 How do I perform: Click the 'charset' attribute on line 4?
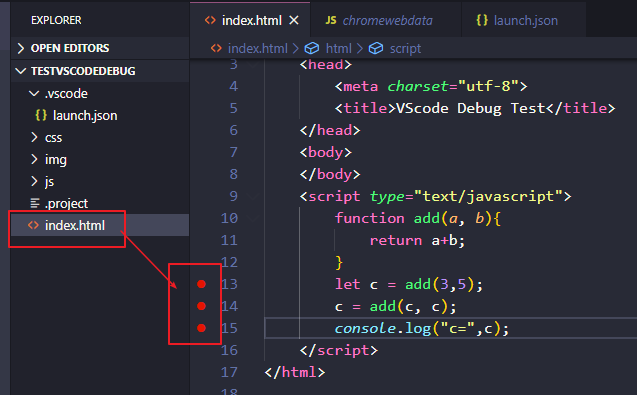417,87
